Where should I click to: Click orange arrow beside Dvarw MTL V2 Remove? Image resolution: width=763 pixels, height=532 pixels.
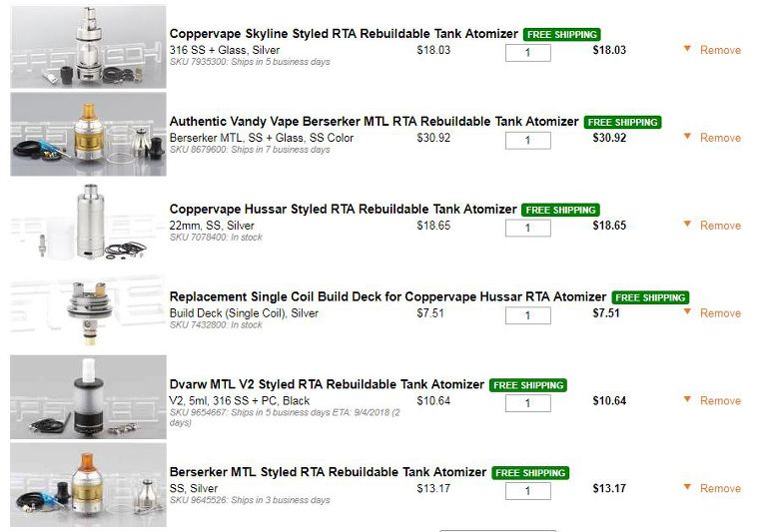687,399
